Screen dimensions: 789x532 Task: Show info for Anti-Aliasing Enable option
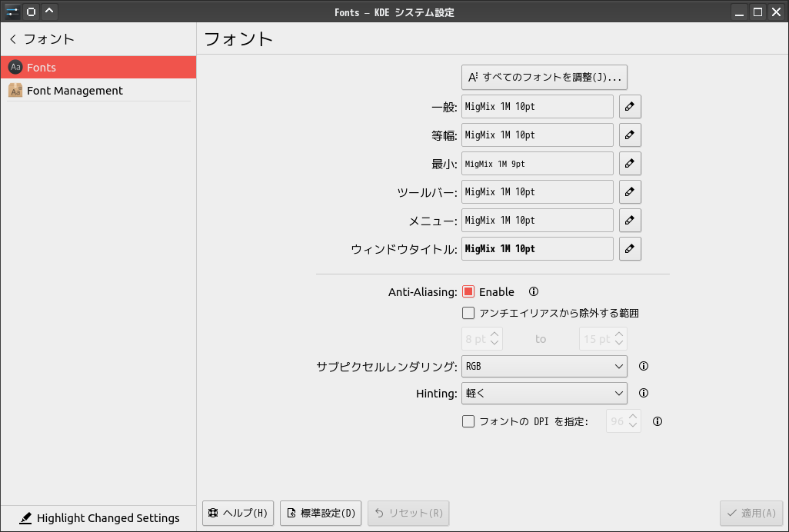534,291
